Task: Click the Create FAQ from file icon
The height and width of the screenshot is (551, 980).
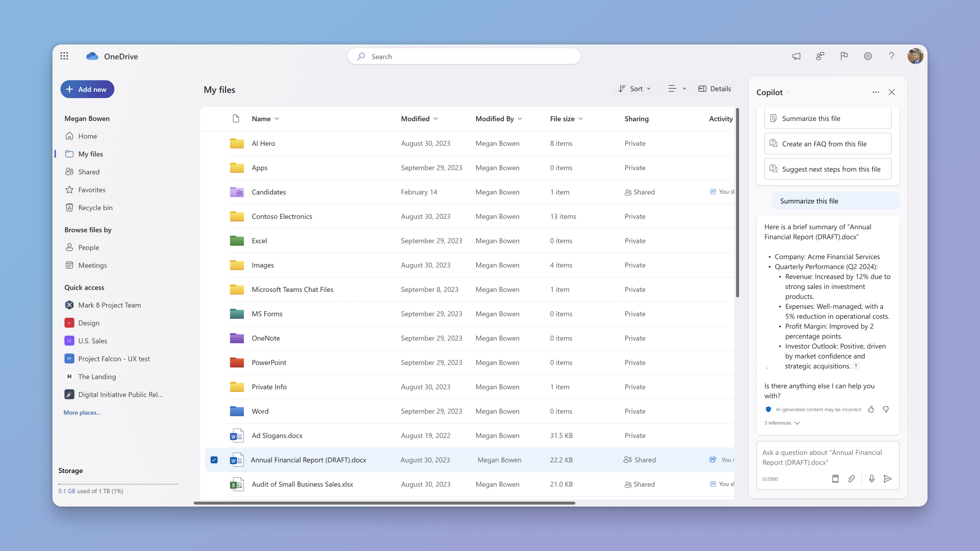Action: [x=774, y=143]
